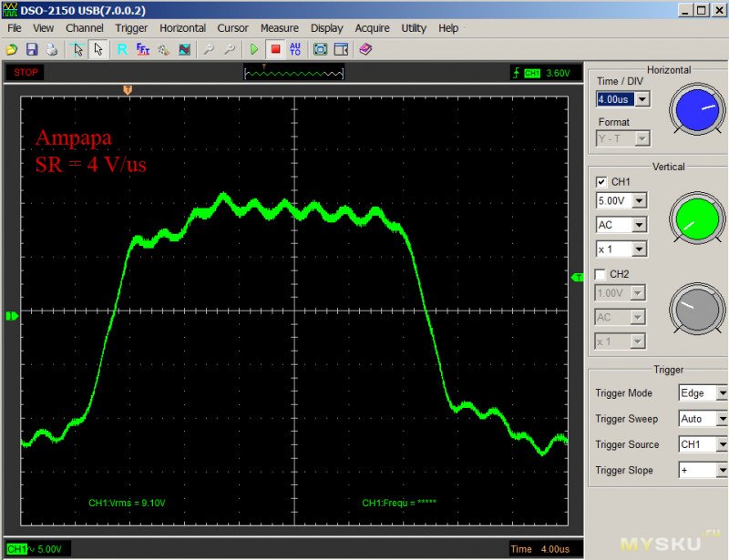This screenshot has width=729, height=560.
Task: Click the STOP status label
Action: [26, 72]
